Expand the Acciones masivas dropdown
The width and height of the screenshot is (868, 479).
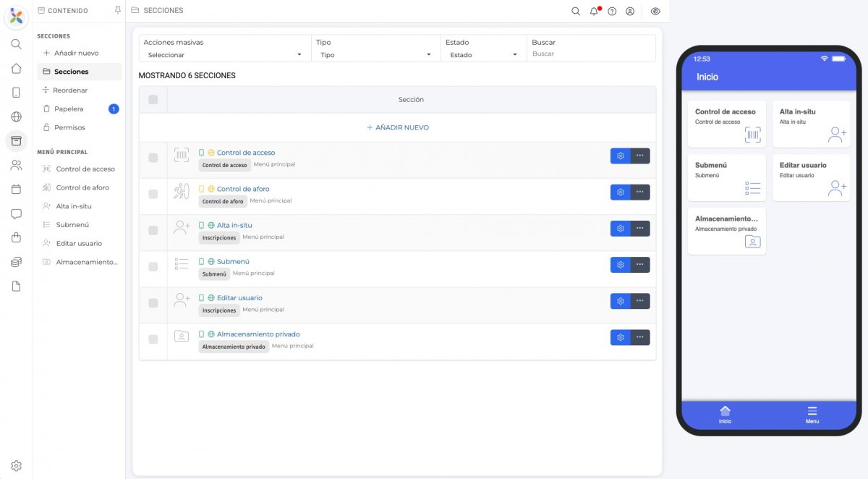pos(224,54)
